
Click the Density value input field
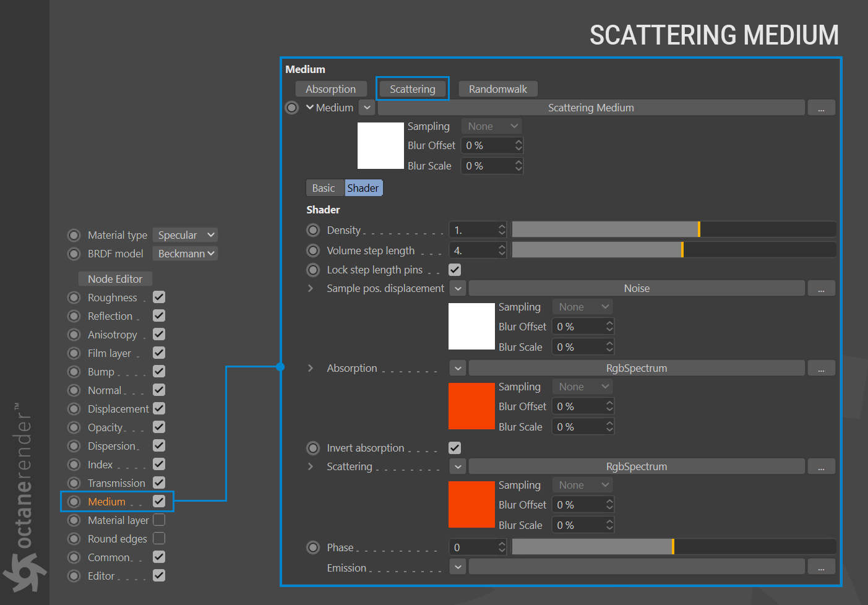click(474, 230)
